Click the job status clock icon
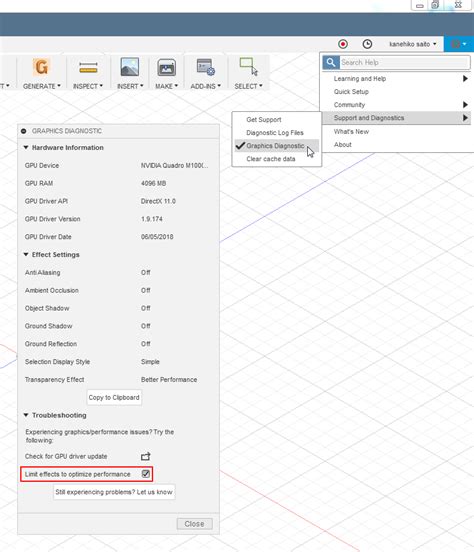Viewport: 474px width, 552px height. (x=367, y=44)
